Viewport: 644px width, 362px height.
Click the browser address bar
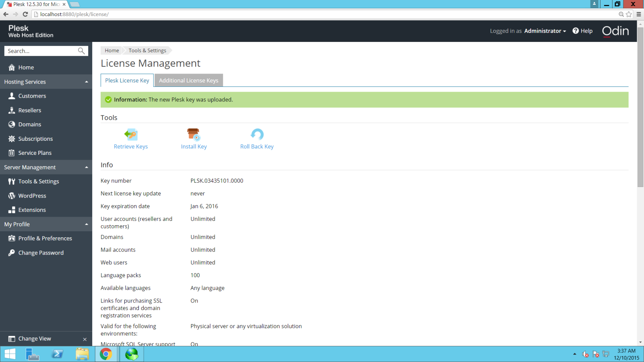pyautogui.click(x=322, y=14)
